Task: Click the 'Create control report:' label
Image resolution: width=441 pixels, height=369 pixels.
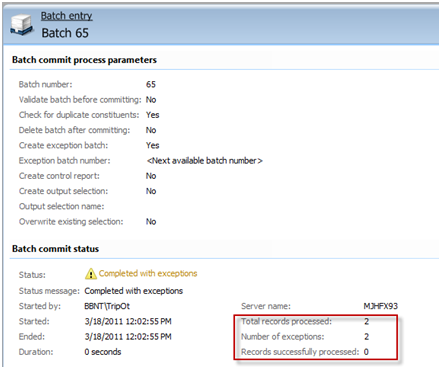Action: pyautogui.click(x=59, y=176)
